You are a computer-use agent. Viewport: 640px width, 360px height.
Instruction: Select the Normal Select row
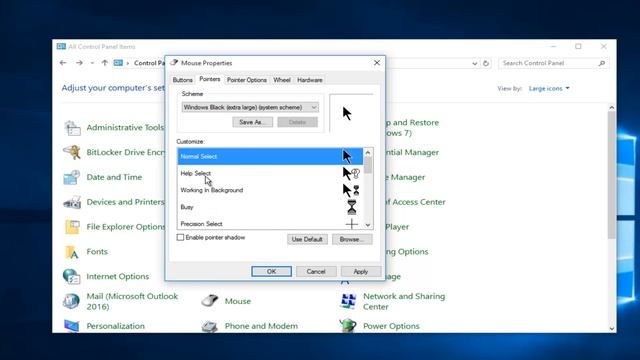tap(270, 156)
